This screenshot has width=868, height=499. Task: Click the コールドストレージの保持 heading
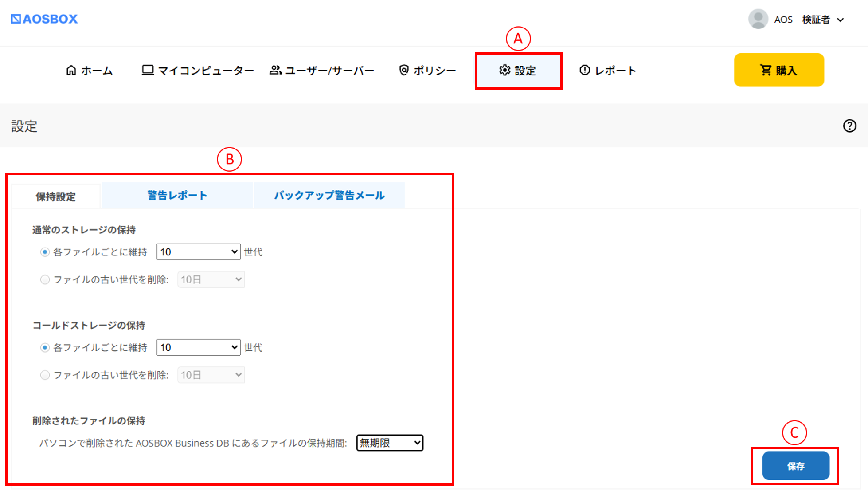click(89, 325)
